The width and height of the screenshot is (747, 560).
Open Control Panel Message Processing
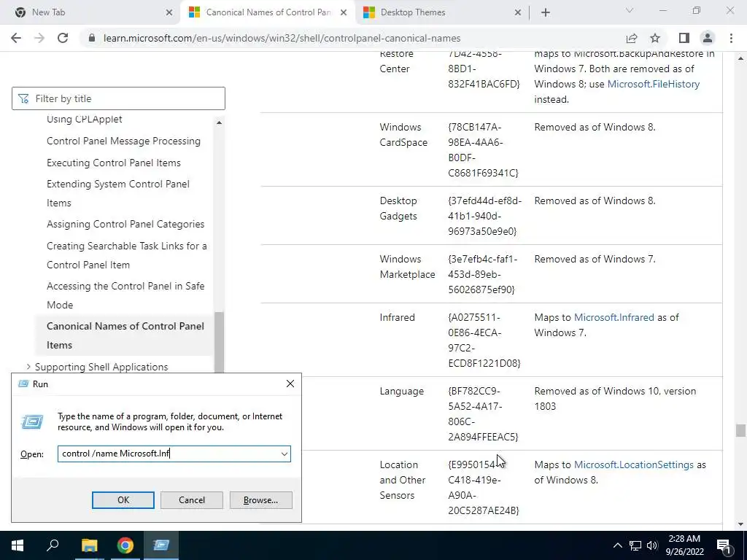(x=123, y=141)
